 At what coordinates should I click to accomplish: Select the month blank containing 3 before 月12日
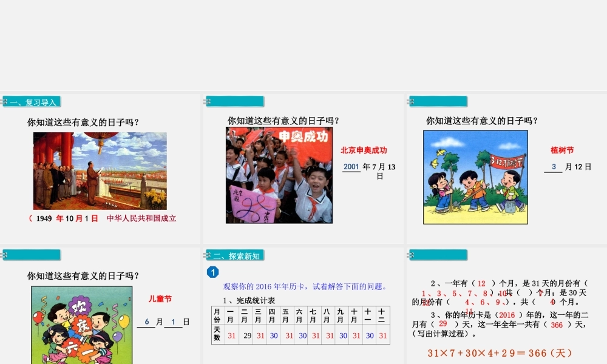pyautogui.click(x=553, y=167)
